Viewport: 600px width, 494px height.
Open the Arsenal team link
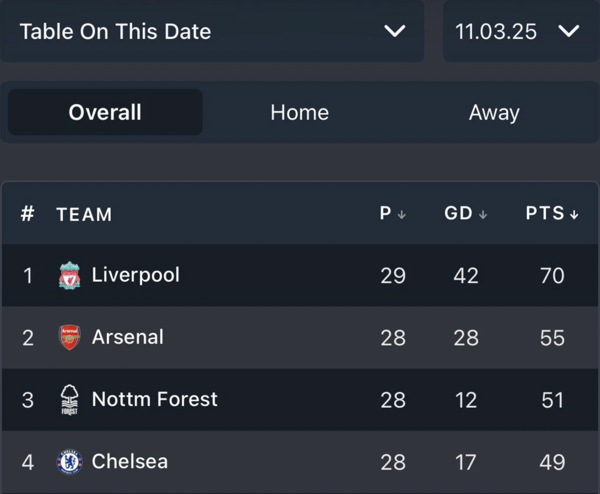coord(127,337)
